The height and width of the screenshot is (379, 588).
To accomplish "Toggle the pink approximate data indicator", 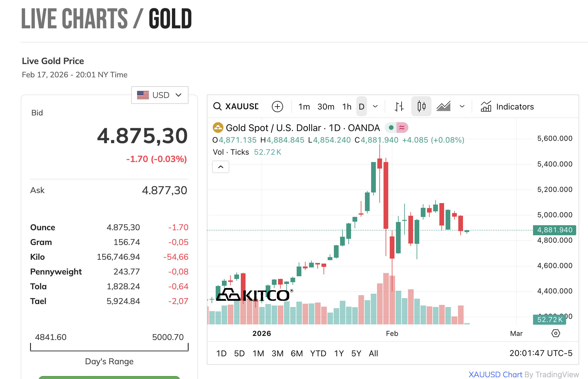I will (402, 128).
